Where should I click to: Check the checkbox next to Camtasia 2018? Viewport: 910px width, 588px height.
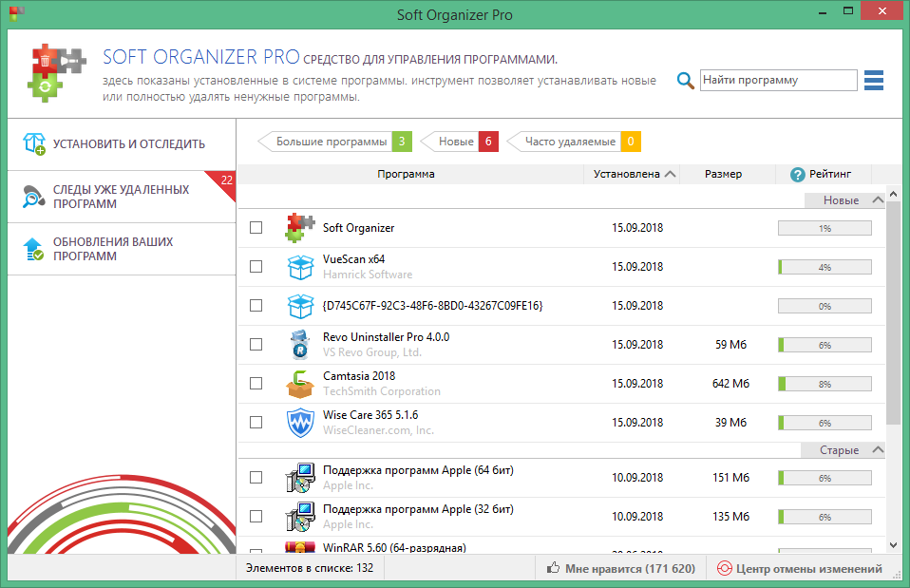[x=255, y=383]
